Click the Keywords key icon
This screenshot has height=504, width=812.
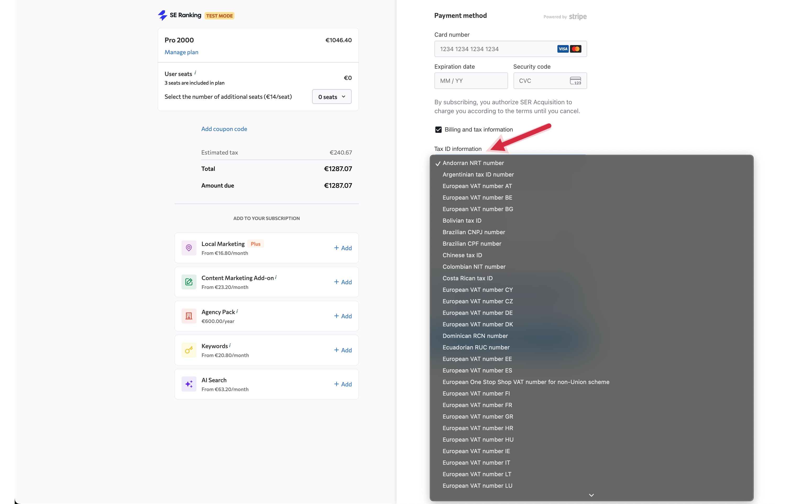pyautogui.click(x=189, y=350)
